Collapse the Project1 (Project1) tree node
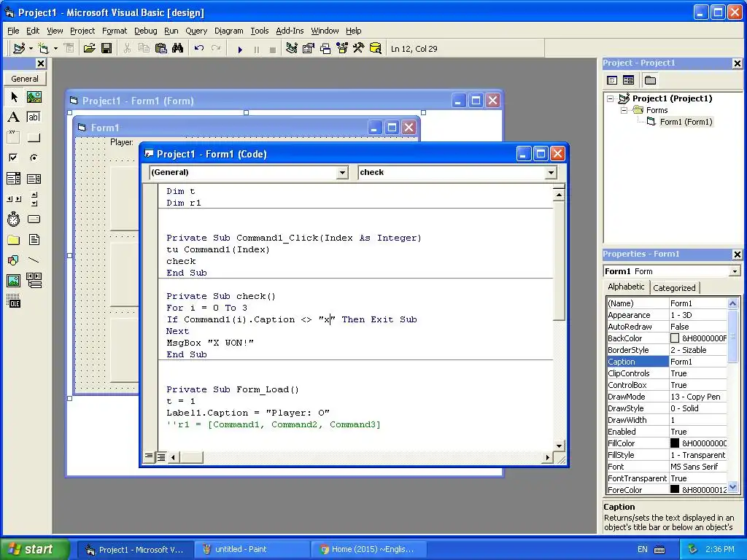The width and height of the screenshot is (747, 560). pos(611,98)
